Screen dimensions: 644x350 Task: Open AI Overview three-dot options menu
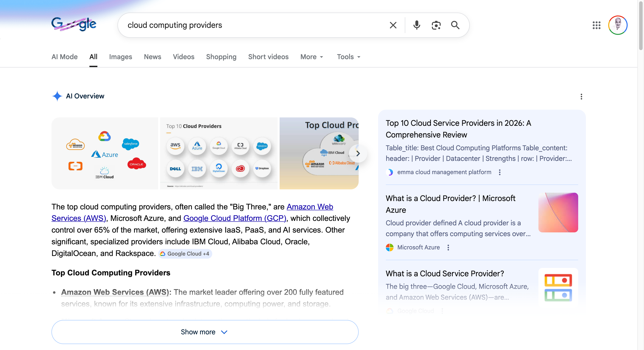[x=581, y=97]
